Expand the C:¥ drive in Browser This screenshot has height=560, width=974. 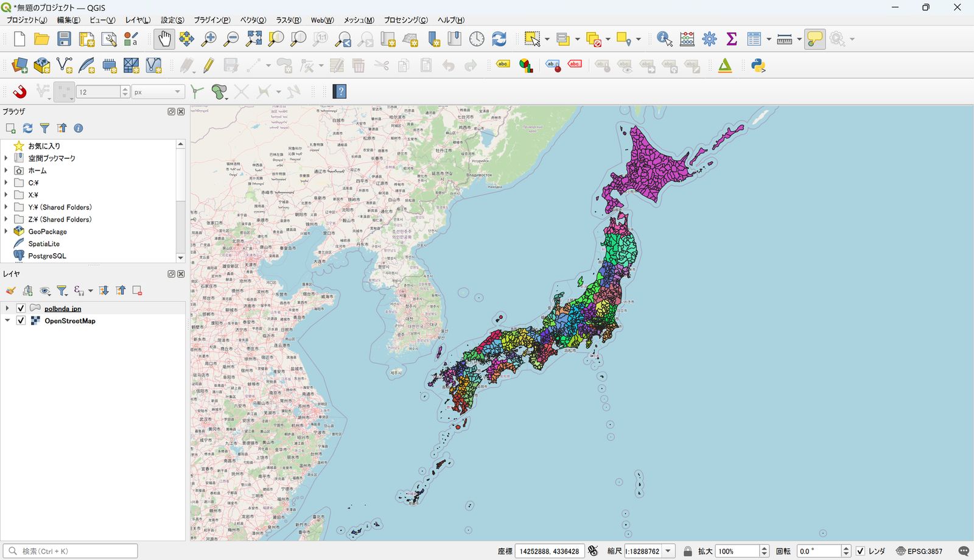pos(6,183)
